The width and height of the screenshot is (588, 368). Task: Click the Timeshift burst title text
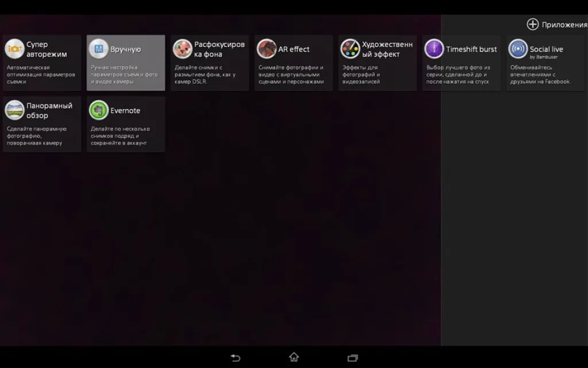[x=471, y=49]
